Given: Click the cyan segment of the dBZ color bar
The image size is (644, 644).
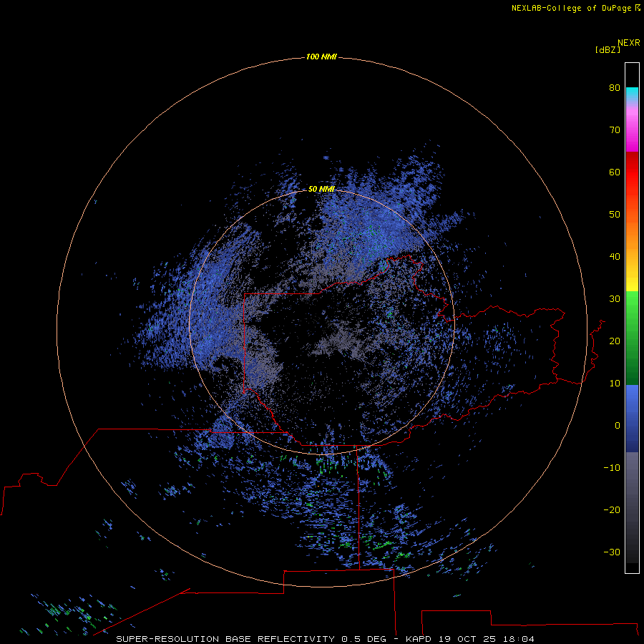Looking at the screenshot, I should click(x=632, y=94).
